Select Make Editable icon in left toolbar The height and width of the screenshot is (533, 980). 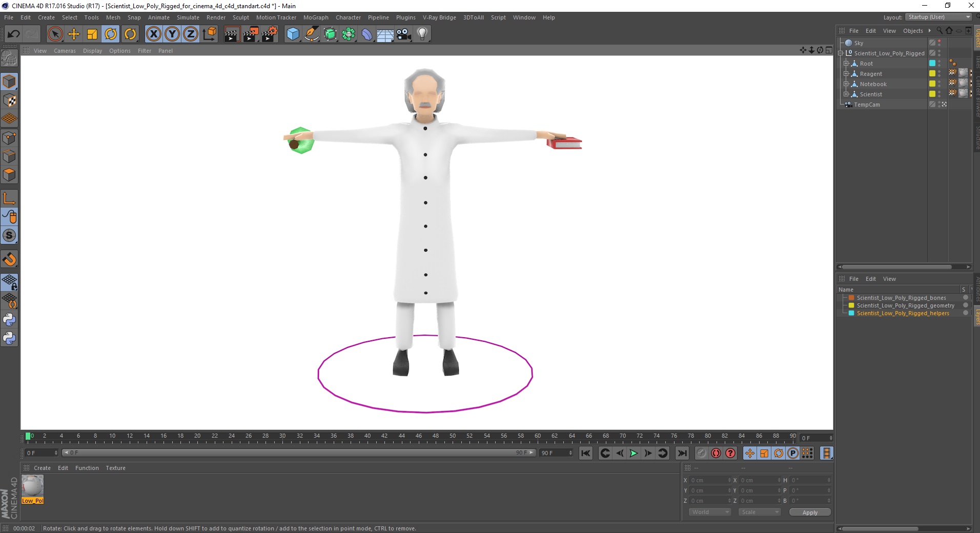tap(9, 58)
